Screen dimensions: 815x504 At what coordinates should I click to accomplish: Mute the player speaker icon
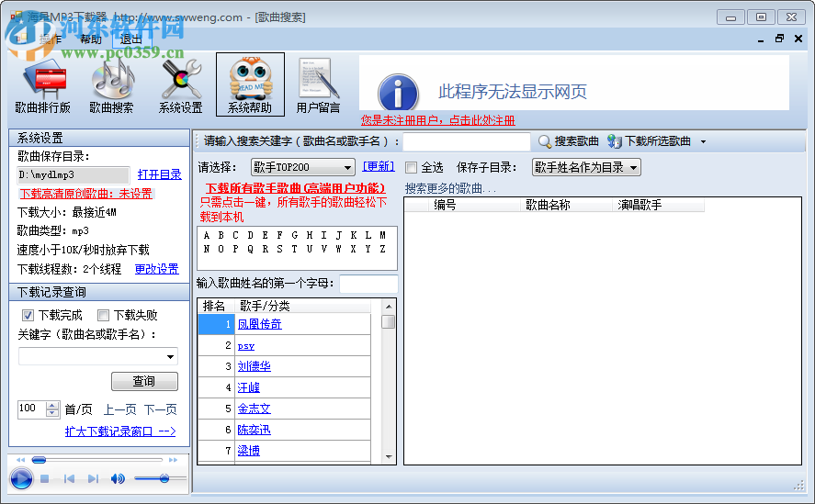[118, 478]
